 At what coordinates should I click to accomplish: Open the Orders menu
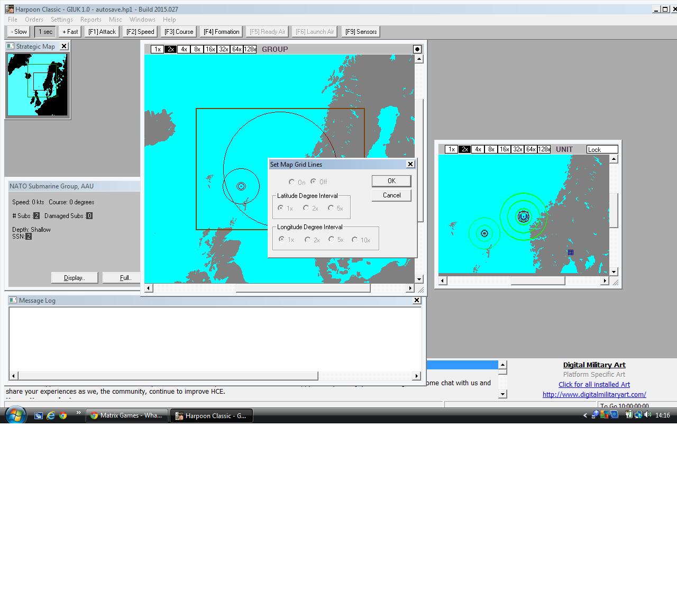(x=34, y=20)
